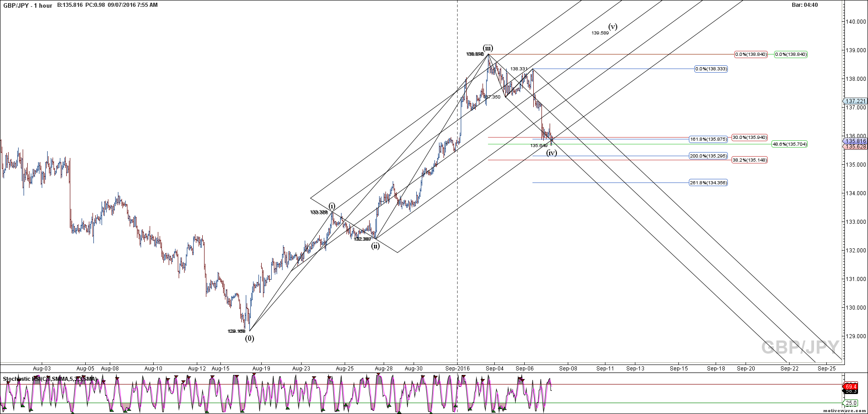Click the (iv) wave label
This screenshot has height=414, width=868.
[551, 153]
